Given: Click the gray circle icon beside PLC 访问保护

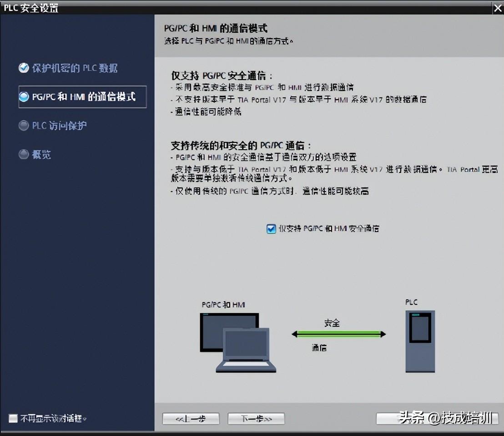Looking at the screenshot, I should coord(24,126).
